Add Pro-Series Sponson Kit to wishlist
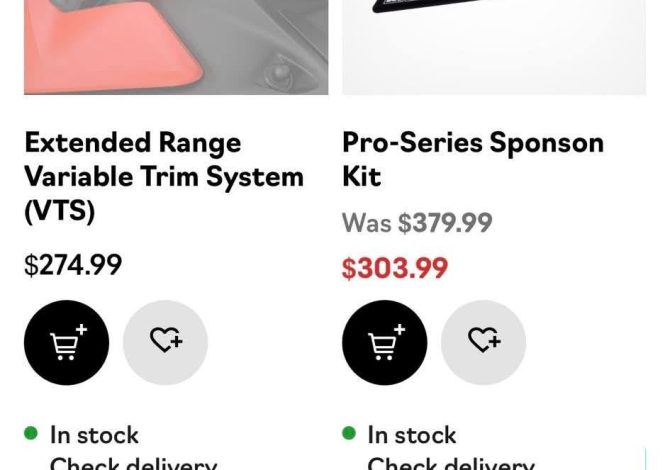670x470 pixels. click(x=483, y=343)
